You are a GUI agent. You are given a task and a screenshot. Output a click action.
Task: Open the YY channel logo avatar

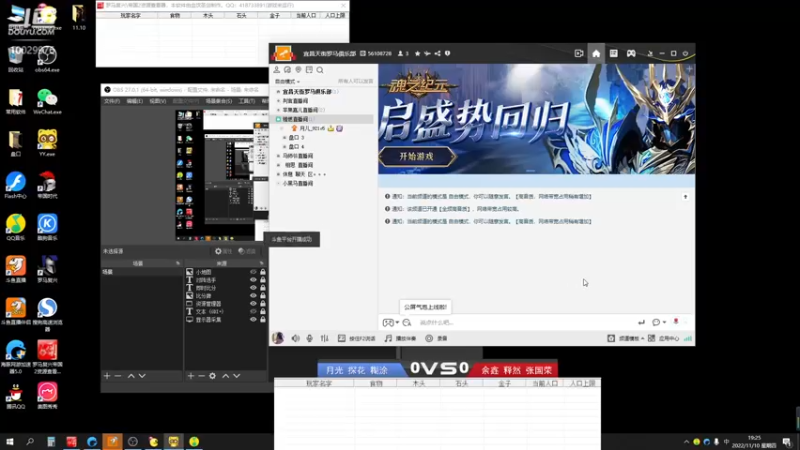pyautogui.click(x=283, y=54)
